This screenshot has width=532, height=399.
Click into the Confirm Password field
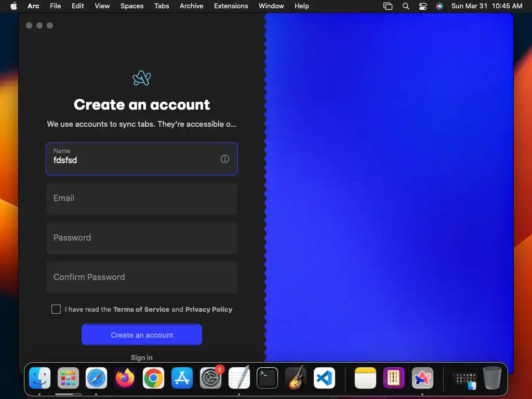[142, 277]
